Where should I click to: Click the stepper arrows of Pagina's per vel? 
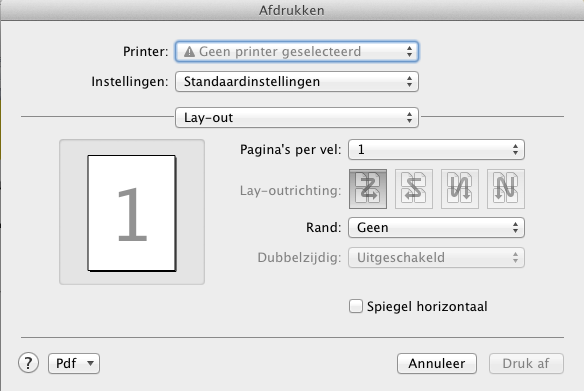515,150
